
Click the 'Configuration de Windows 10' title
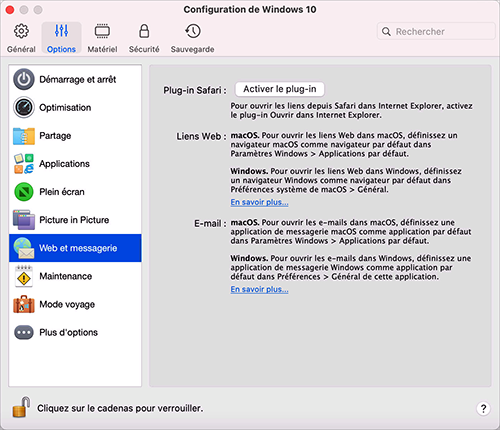(250, 9)
